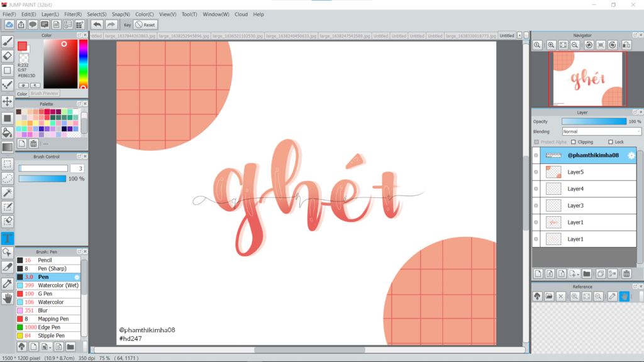Select the Bucket fill tool

pyautogui.click(x=8, y=132)
